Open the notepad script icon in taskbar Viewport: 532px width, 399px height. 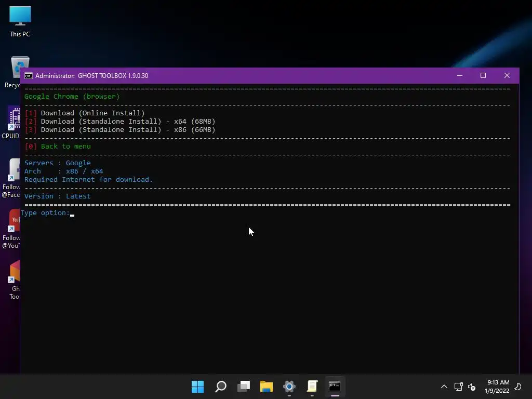tap(312, 387)
